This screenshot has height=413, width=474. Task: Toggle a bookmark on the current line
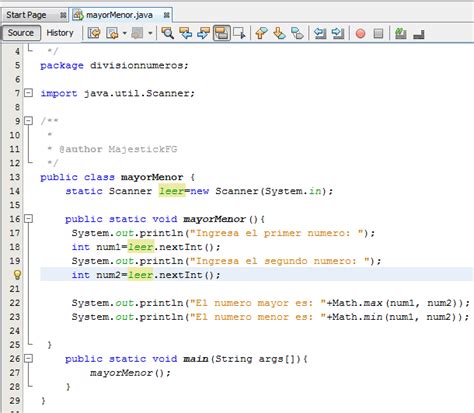point(297,33)
